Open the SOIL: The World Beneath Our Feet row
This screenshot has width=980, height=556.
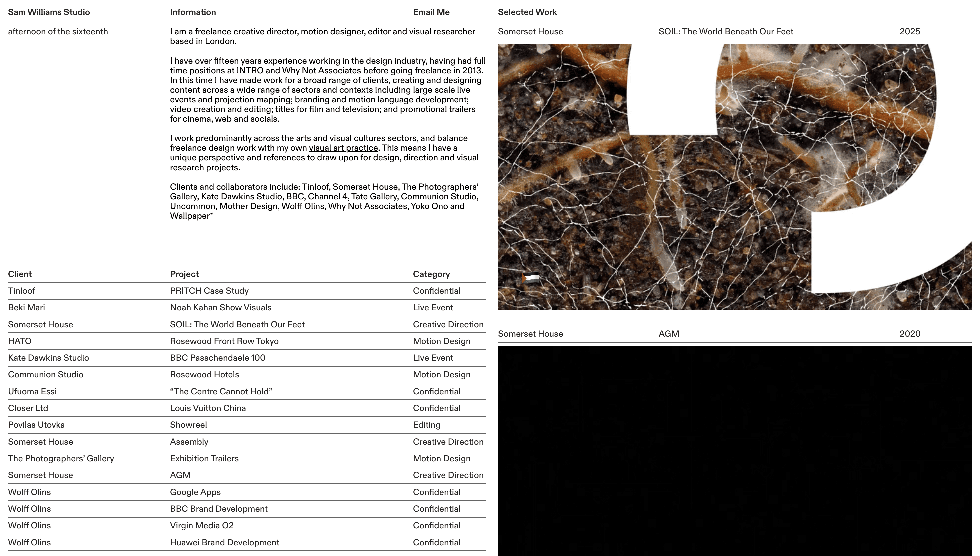point(237,324)
